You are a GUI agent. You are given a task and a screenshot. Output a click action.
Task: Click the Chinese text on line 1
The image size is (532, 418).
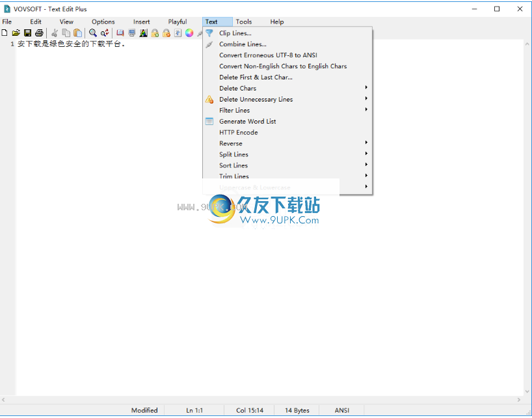[72, 44]
